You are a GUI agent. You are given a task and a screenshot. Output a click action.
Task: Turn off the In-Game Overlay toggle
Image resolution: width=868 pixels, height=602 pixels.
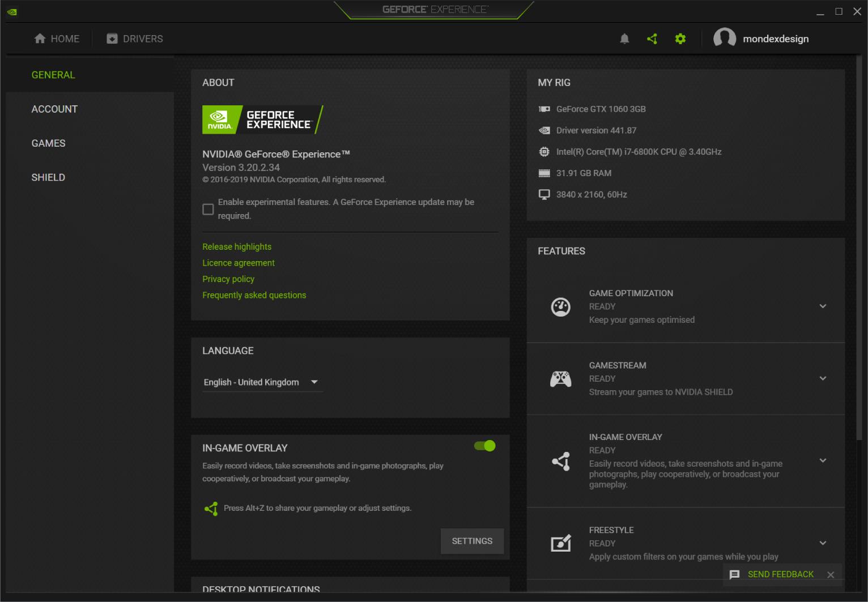485,446
